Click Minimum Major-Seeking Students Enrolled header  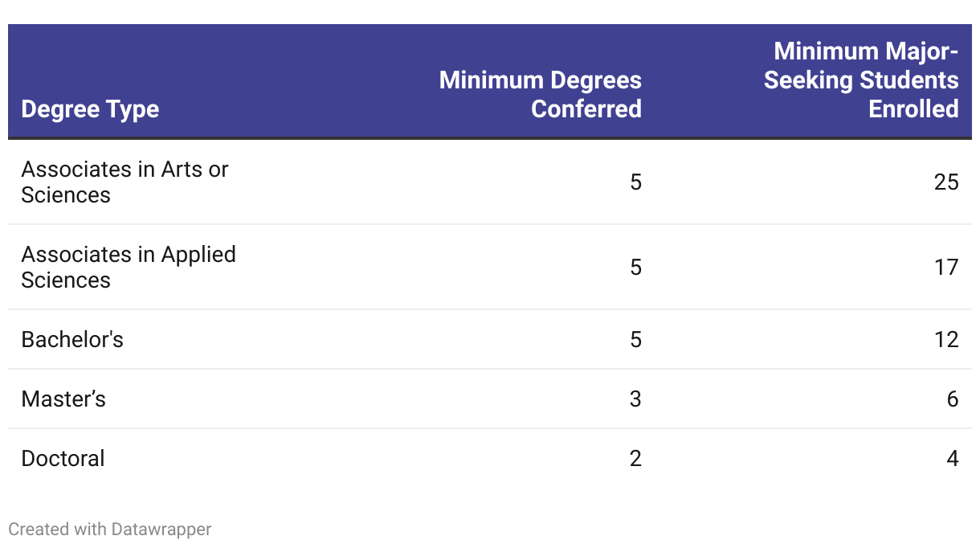[x=861, y=80]
